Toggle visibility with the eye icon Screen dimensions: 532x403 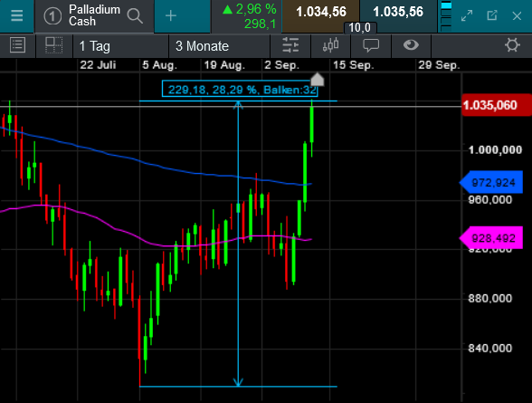[411, 44]
